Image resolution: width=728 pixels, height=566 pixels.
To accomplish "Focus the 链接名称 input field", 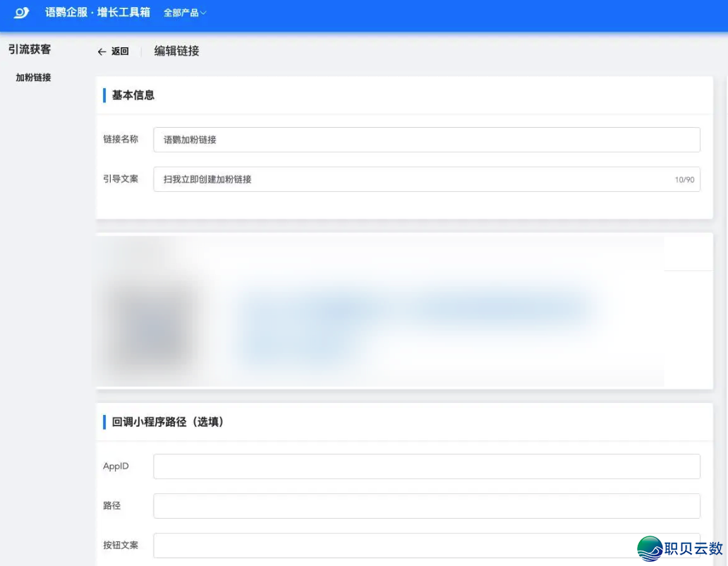I will (x=426, y=140).
